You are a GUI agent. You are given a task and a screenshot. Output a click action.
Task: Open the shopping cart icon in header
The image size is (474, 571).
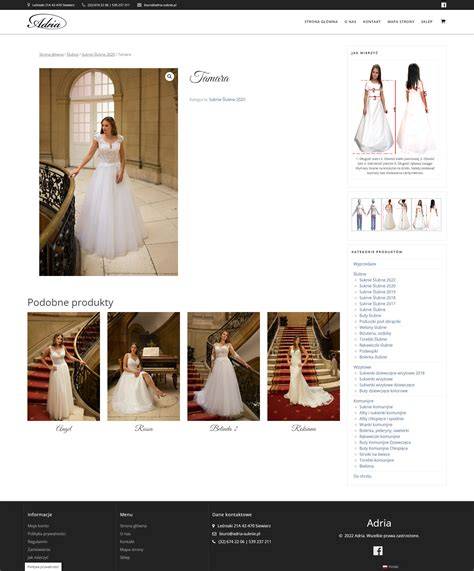pyautogui.click(x=443, y=21)
